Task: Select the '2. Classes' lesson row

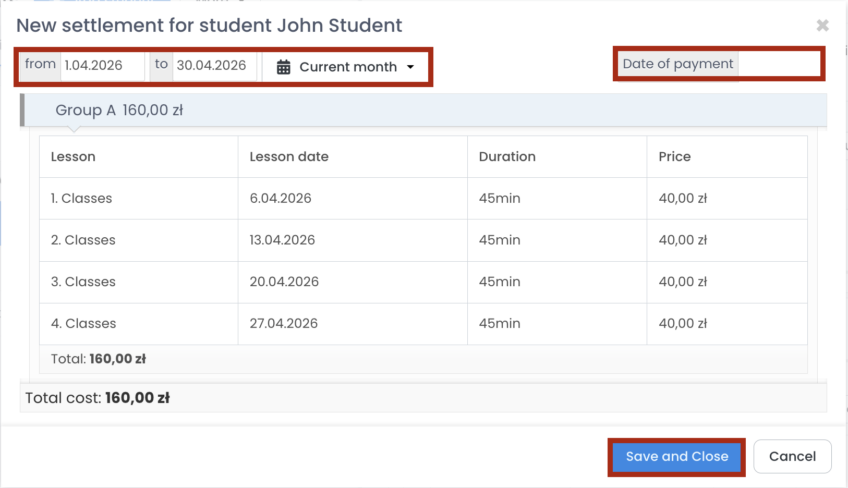Action: click(x=83, y=240)
